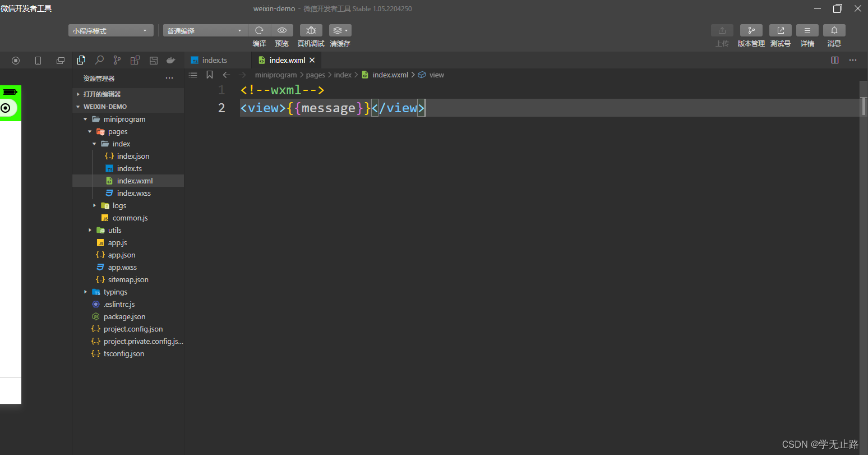This screenshot has height=455, width=868.
Task: Open the 小程序模式 mode dropdown
Action: 111,30
